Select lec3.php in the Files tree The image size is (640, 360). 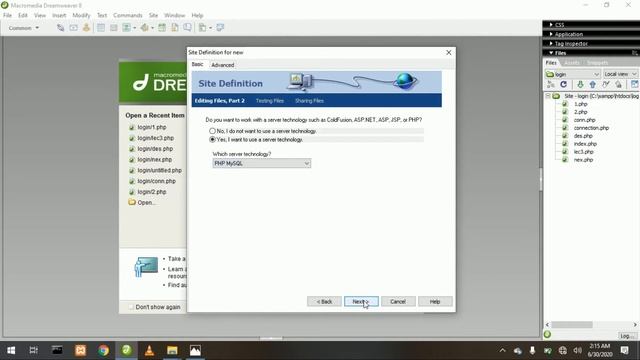[584, 152]
